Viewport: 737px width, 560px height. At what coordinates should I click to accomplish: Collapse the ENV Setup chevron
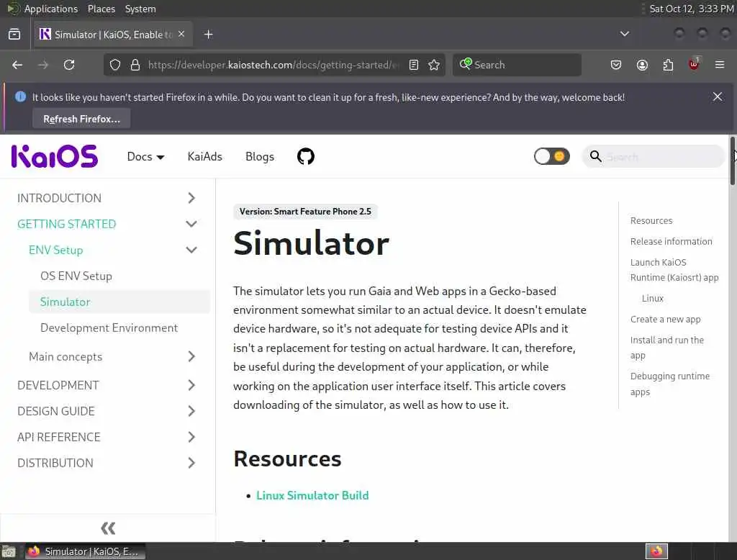(x=191, y=250)
